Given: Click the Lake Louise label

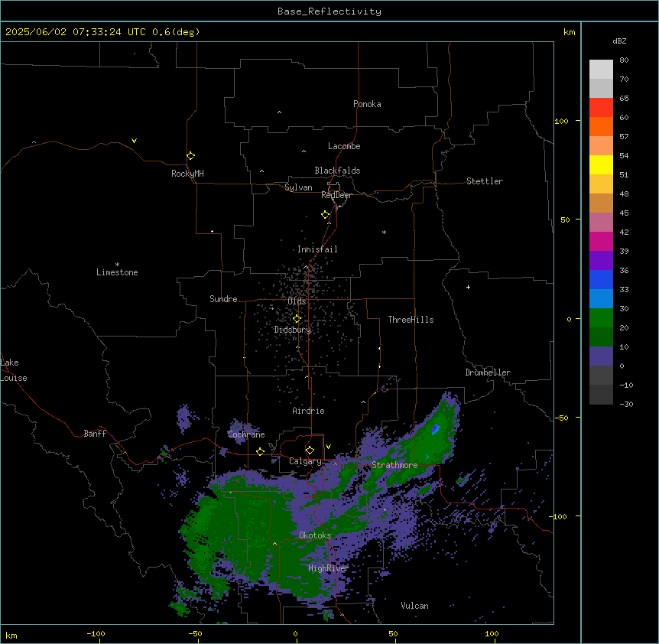Looking at the screenshot, I should pyautogui.click(x=14, y=370).
